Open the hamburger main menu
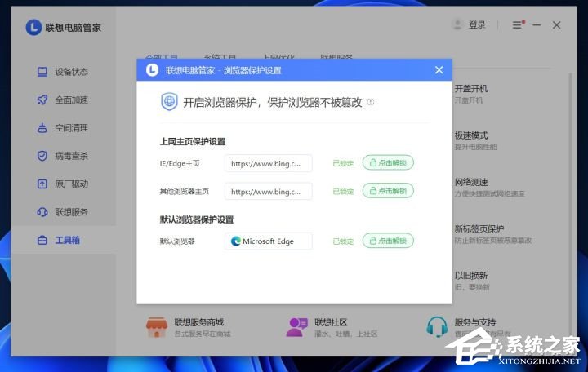The height and width of the screenshot is (372, 588). coord(517,25)
